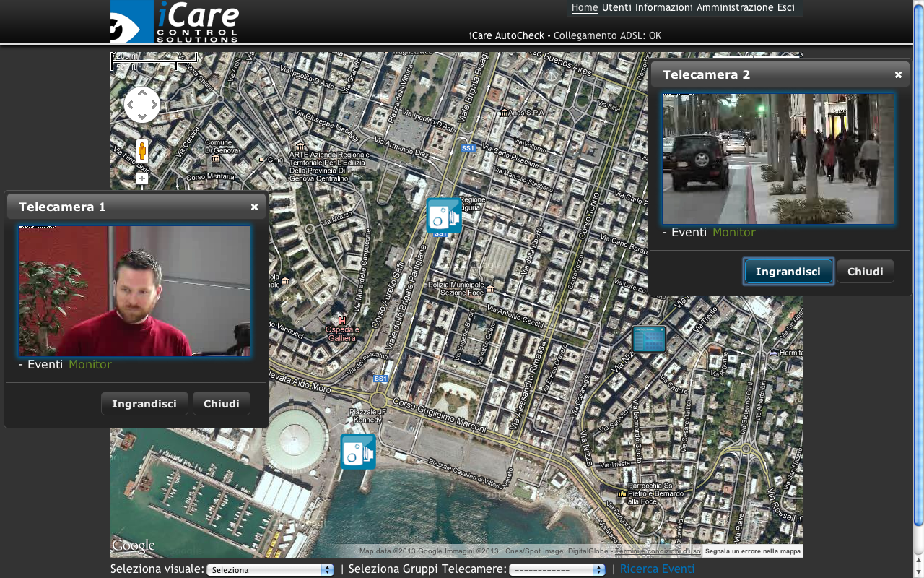The height and width of the screenshot is (578, 924).
Task: Click the Telecamera 1 video feed
Action: 134,291
